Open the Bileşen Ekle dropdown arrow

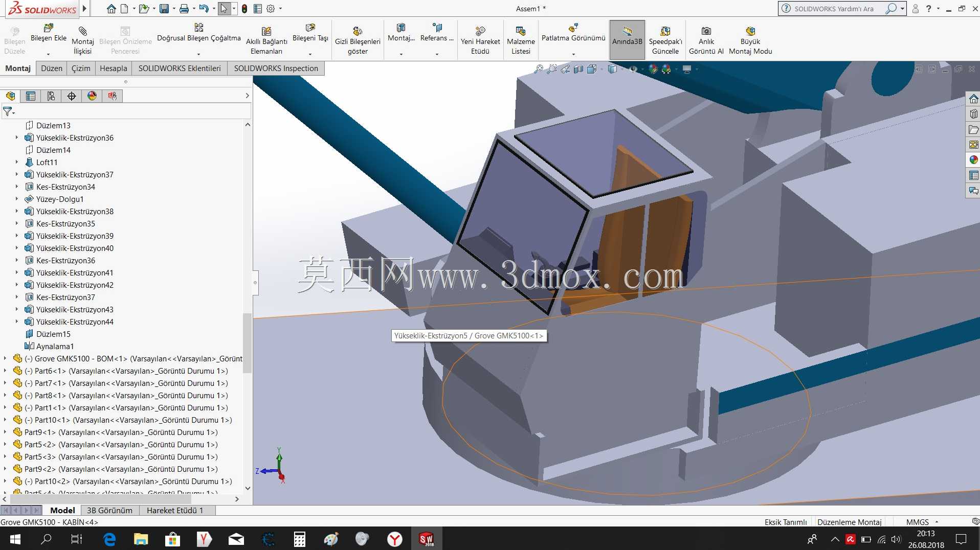49,54
